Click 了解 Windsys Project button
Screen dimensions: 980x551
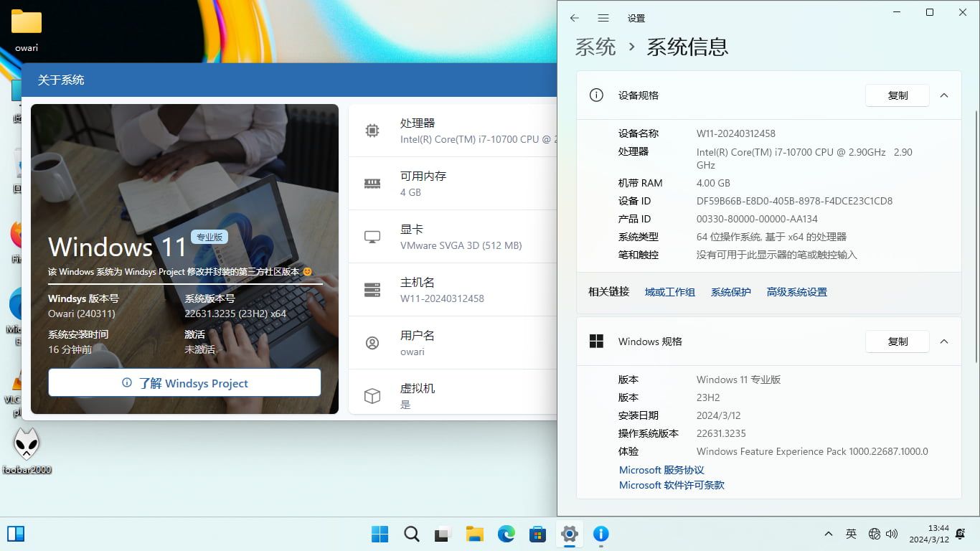(184, 383)
